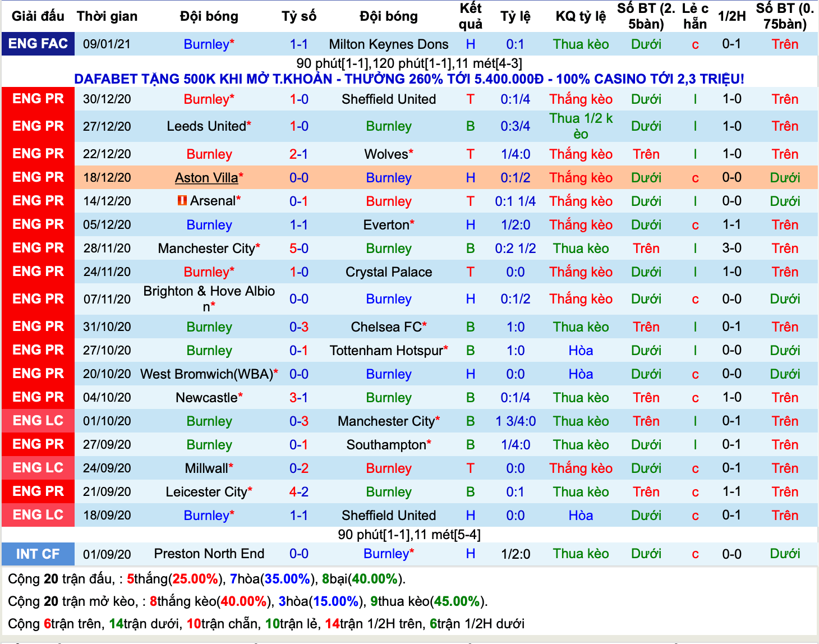
Task: Click Brighton & Hove Albion team name
Action: click(209, 298)
